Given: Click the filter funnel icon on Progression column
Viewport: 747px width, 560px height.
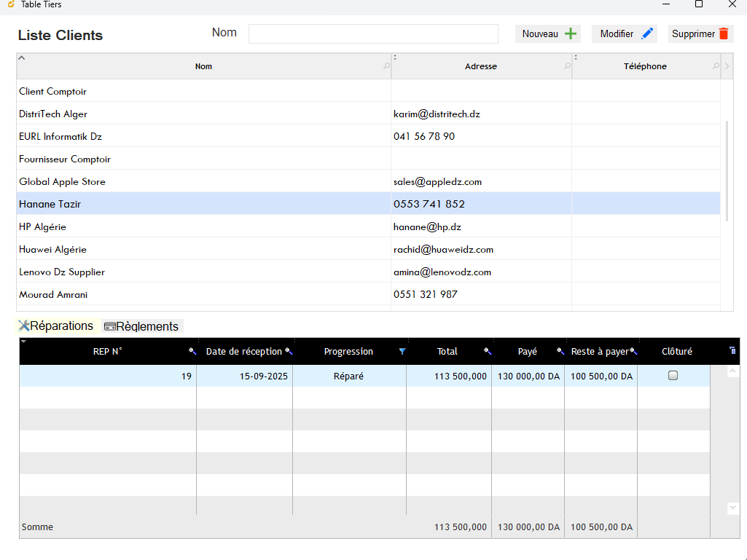Looking at the screenshot, I should tap(402, 352).
